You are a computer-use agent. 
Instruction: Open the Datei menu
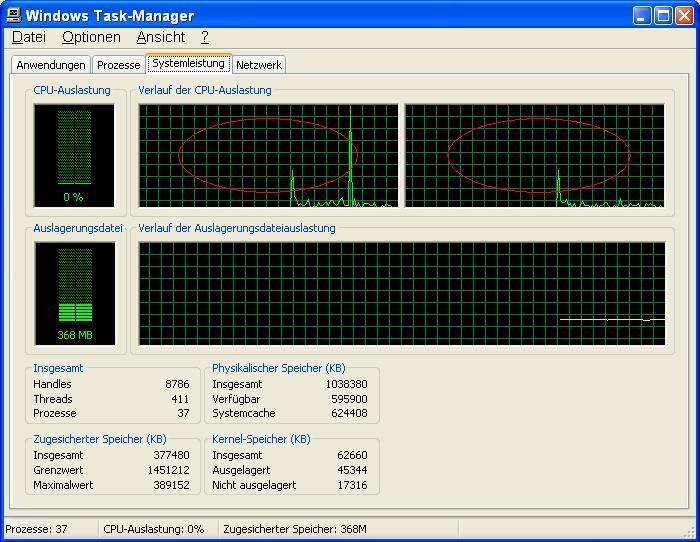29,37
